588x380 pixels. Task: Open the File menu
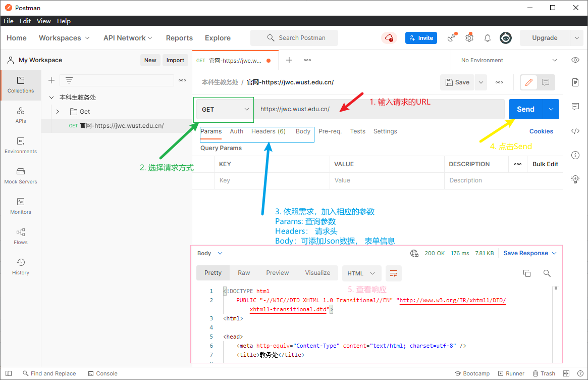[x=9, y=21]
